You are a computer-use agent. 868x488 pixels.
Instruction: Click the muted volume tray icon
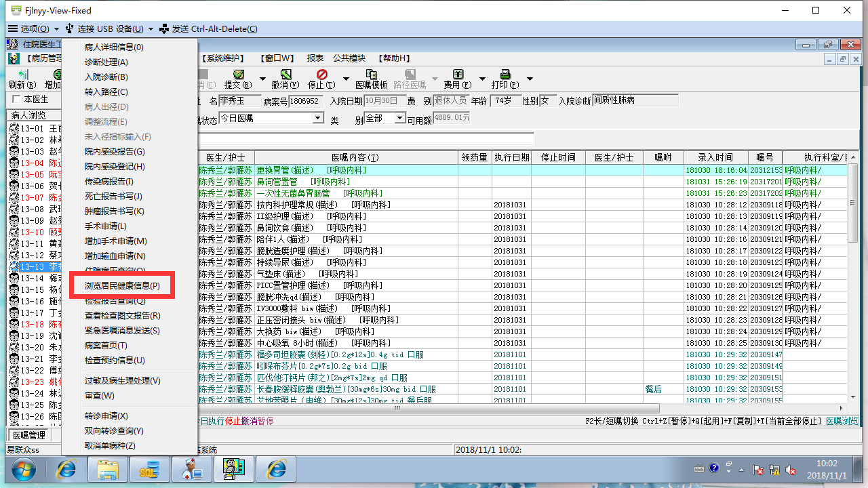click(791, 469)
